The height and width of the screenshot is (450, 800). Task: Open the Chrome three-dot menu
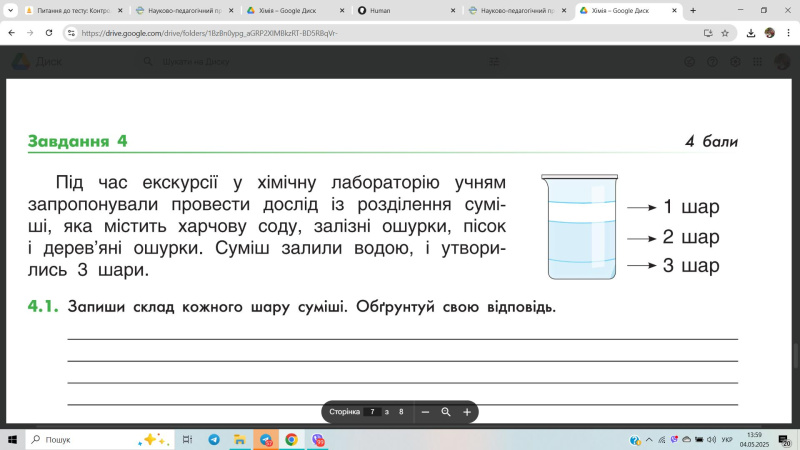coord(788,32)
